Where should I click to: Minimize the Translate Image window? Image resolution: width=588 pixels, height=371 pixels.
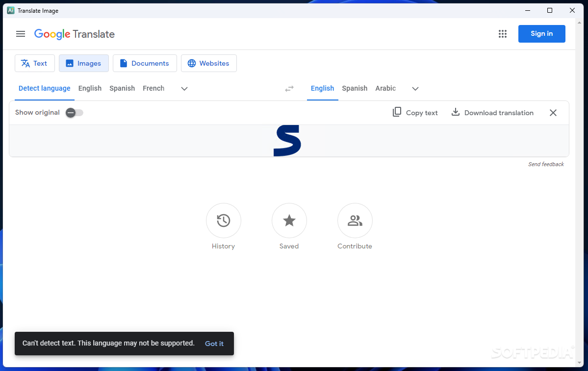[x=528, y=10]
